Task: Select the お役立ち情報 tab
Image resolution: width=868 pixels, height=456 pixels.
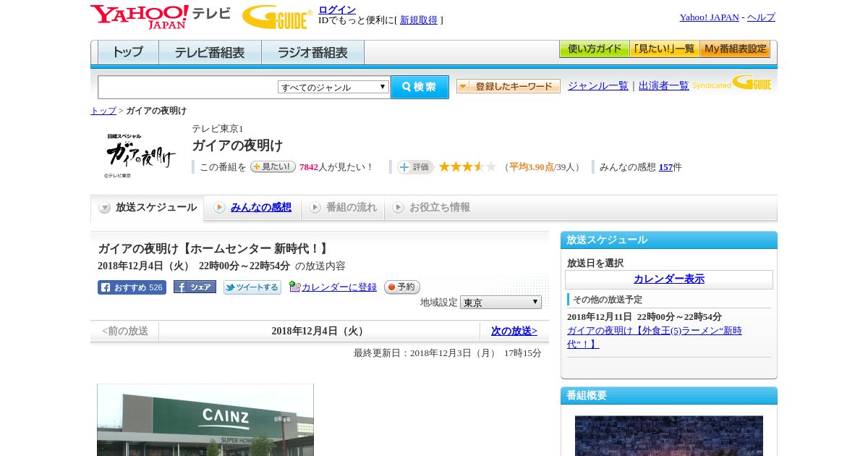Action: 431,208
